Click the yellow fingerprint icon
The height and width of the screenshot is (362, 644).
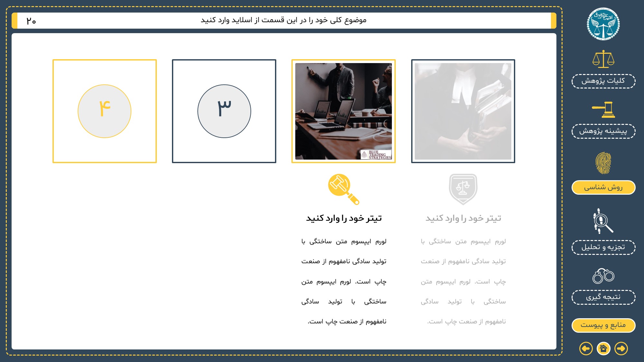point(603,163)
